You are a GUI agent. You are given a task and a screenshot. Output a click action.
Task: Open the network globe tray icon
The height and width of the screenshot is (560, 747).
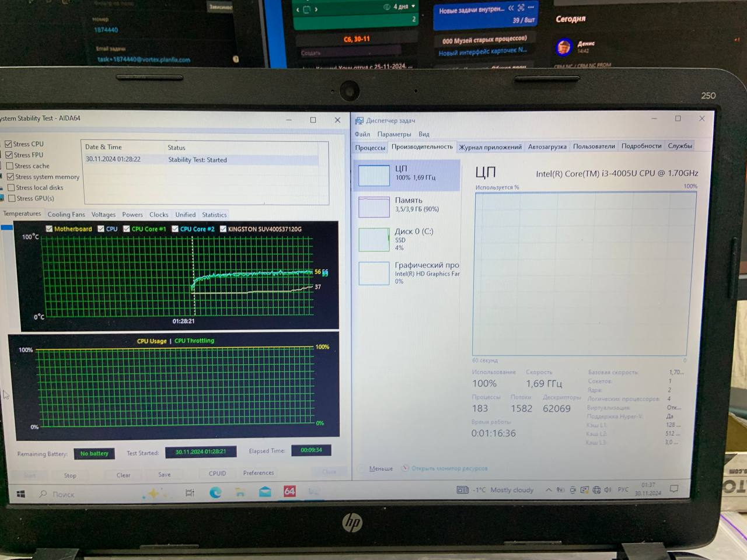tap(596, 490)
